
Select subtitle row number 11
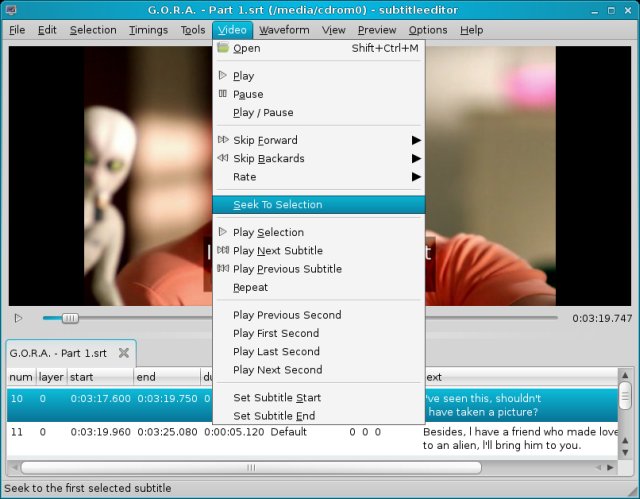click(17, 432)
